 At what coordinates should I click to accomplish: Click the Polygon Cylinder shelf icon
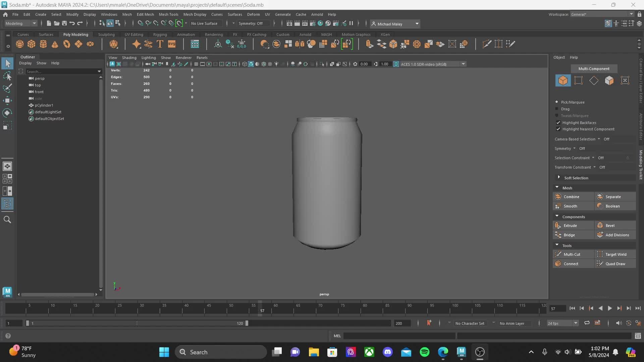click(43, 44)
